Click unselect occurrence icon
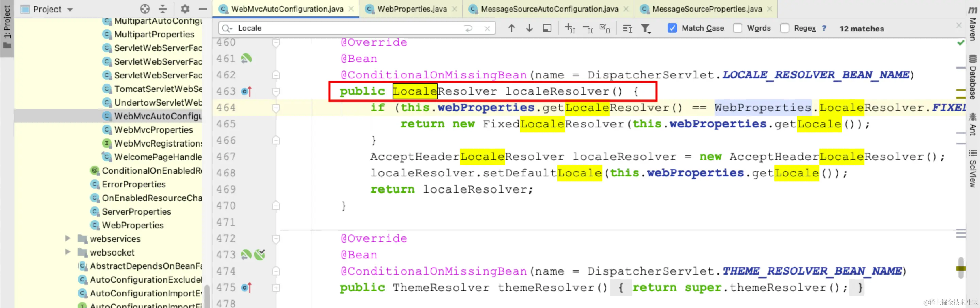 (588, 29)
